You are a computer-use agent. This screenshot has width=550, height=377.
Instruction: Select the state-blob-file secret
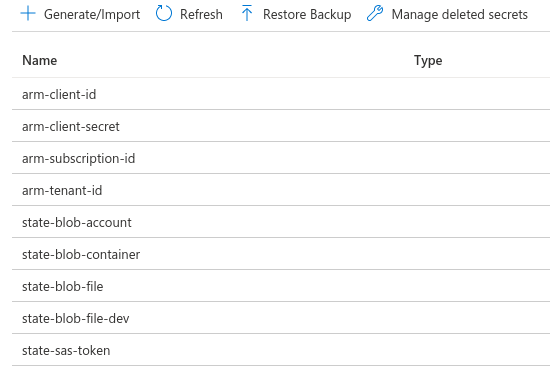[63, 286]
